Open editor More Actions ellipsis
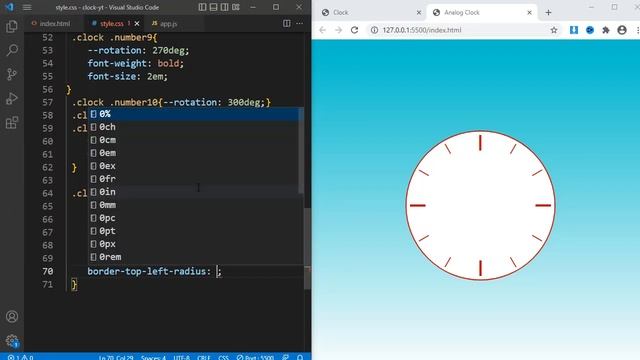 [300, 24]
